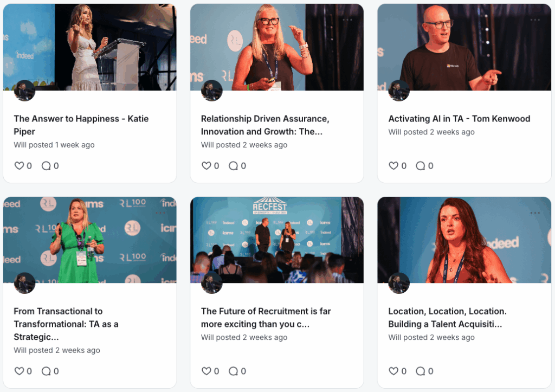This screenshot has width=555, height=392.
Task: Open Activating AI in TA - Tom Kenwood title
Action: click(459, 119)
